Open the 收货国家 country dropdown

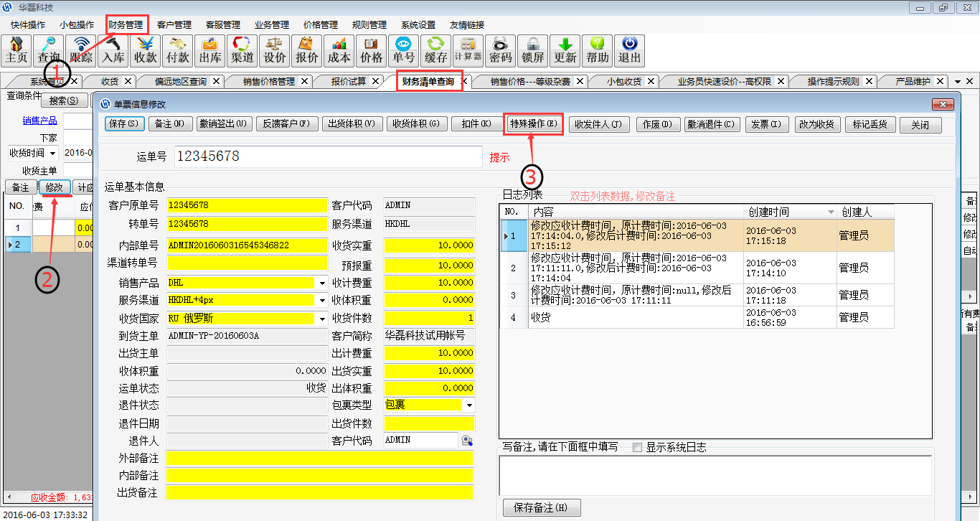322,318
